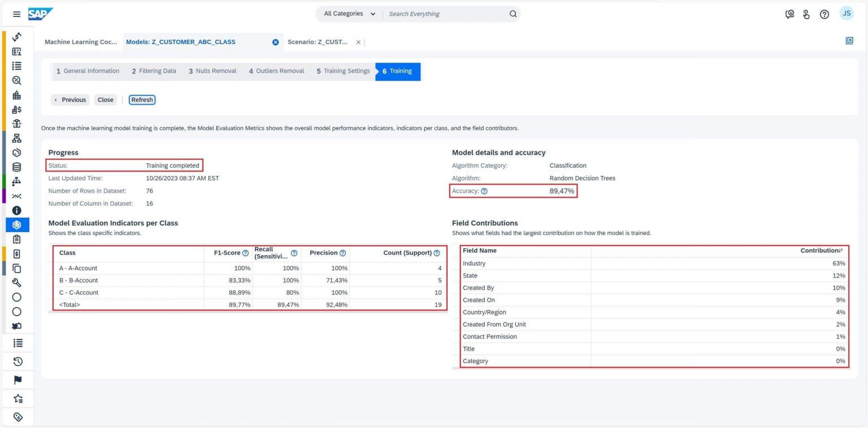Click the search magnifier icon
The image size is (868, 428).
(x=513, y=14)
